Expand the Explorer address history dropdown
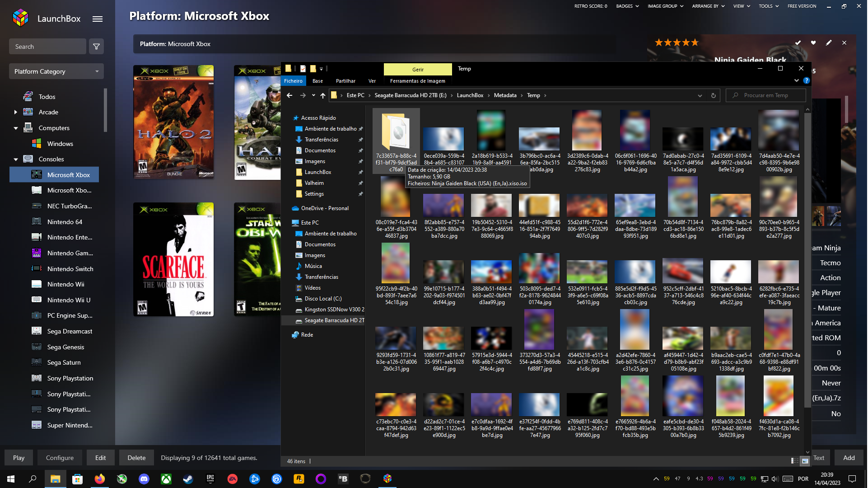Screen dimensions: 868x488 [x=700, y=95]
